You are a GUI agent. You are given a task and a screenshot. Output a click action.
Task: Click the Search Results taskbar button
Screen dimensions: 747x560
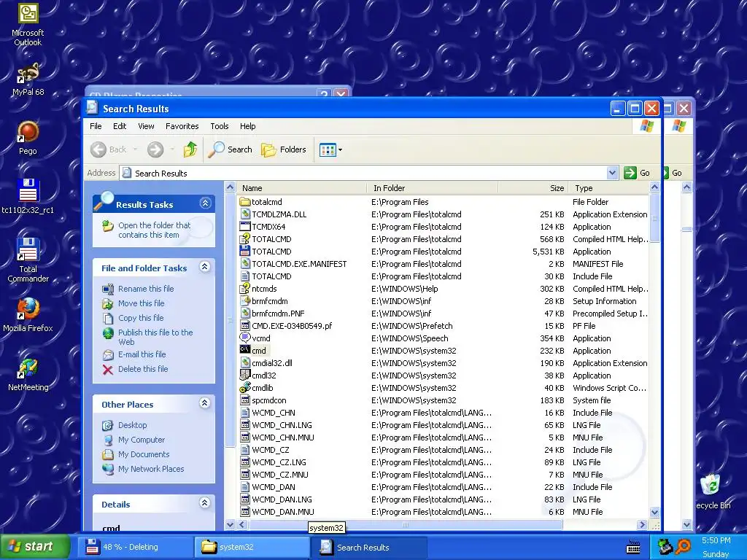(368, 547)
